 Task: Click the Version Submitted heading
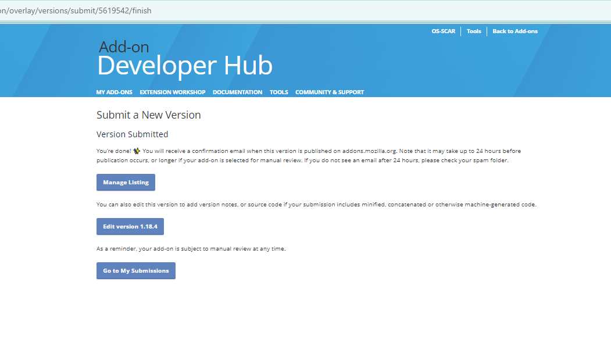pyautogui.click(x=131, y=134)
